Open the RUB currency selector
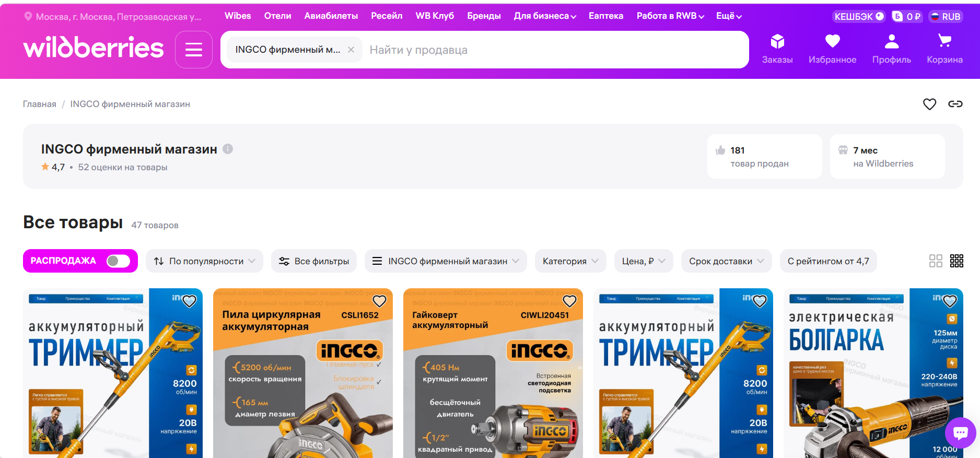The height and width of the screenshot is (458, 980). pos(946,16)
